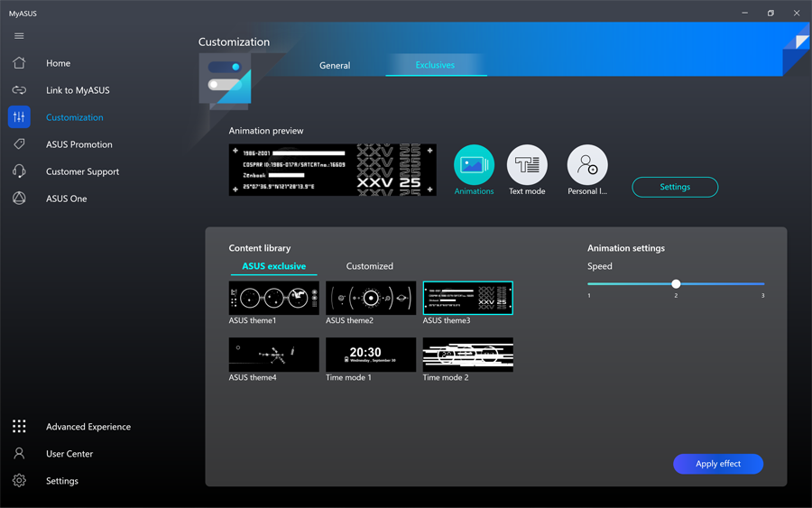Choose ASUS theme3 thumbnail
This screenshot has height=508, width=812.
467,298
